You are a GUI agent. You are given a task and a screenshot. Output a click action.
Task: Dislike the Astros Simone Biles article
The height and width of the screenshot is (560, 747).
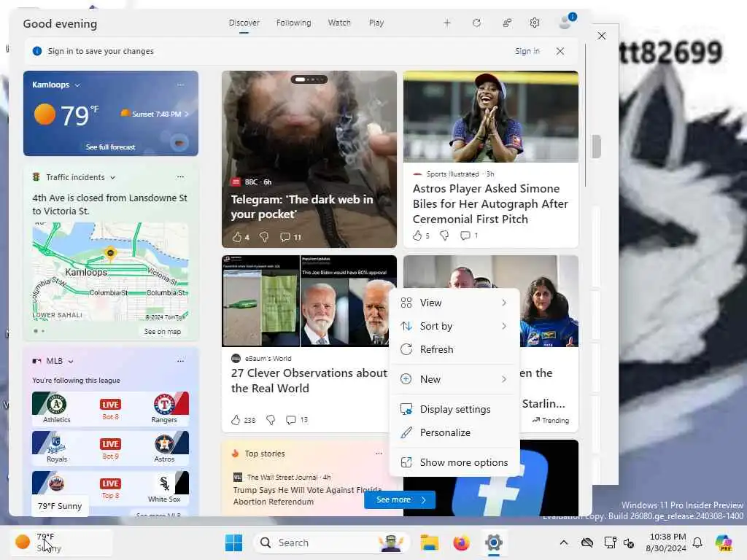[444, 236]
